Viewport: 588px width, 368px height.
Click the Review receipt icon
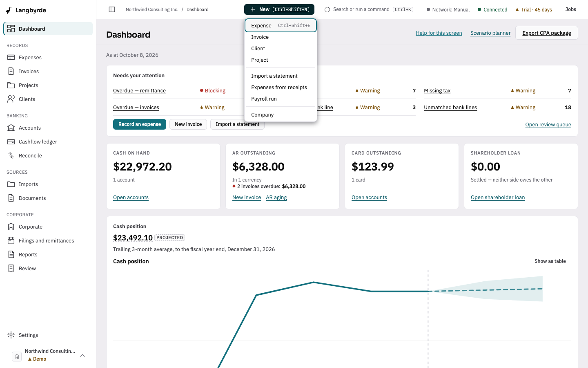[x=11, y=268]
